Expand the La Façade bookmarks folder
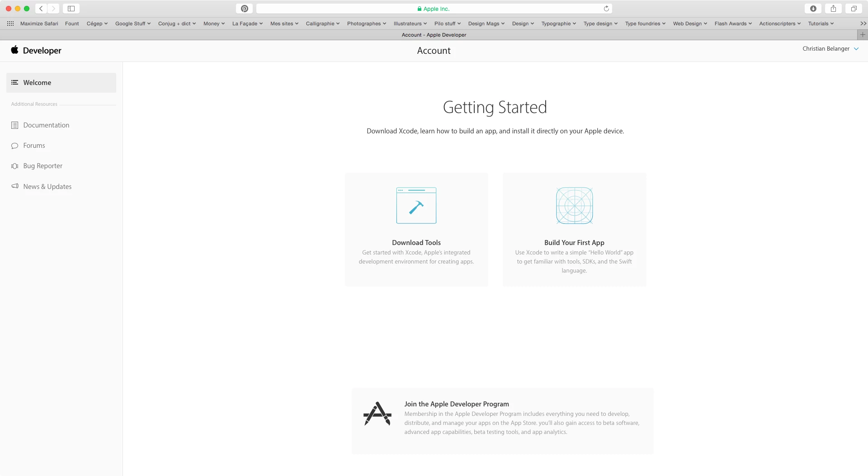Screen dimensions: 868x476 247,24
